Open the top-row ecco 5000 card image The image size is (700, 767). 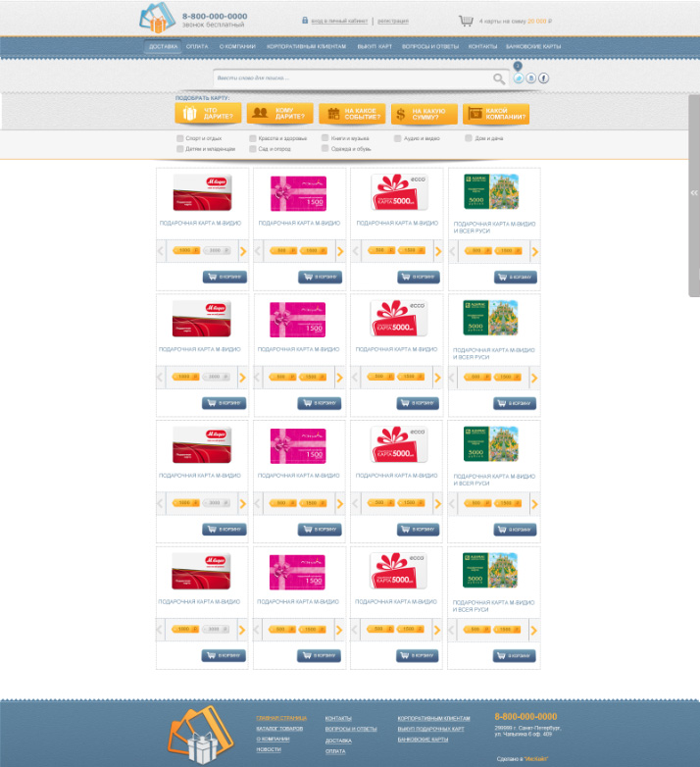(399, 192)
